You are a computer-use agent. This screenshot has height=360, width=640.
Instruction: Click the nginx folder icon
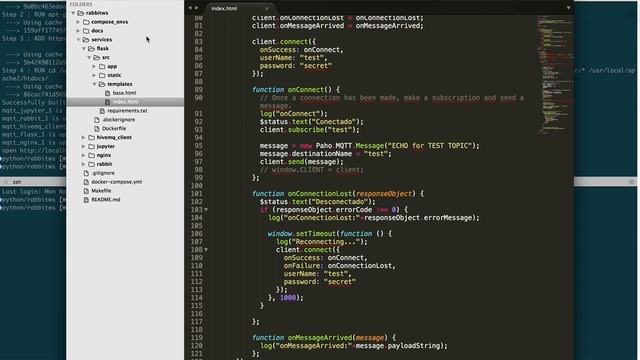pyautogui.click(x=91, y=156)
